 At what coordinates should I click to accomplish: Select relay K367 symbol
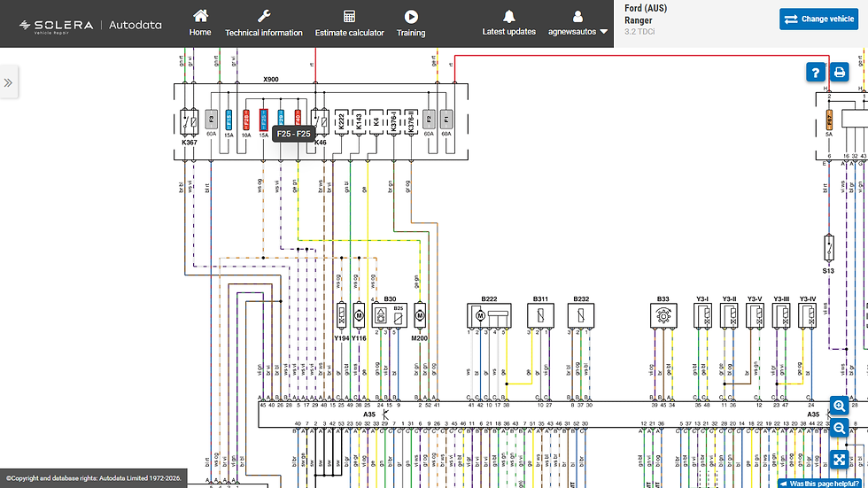coord(190,122)
